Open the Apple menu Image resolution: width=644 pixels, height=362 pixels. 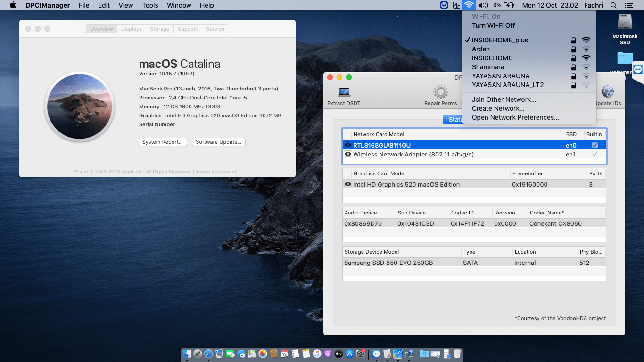click(x=13, y=5)
